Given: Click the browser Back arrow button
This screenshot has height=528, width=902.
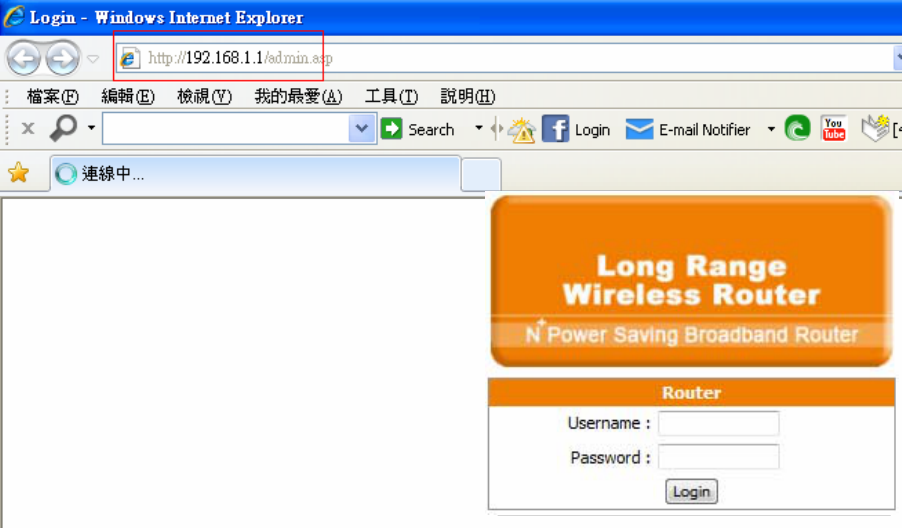Looking at the screenshot, I should point(24,58).
